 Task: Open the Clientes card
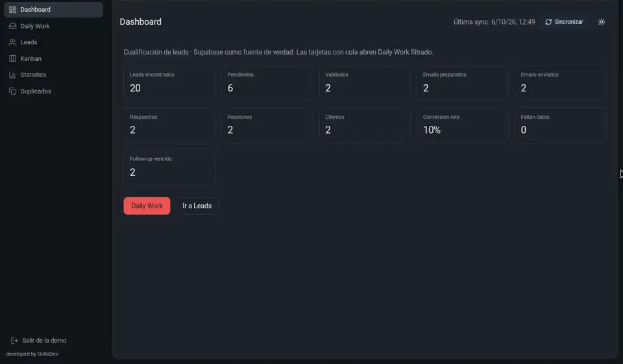364,125
